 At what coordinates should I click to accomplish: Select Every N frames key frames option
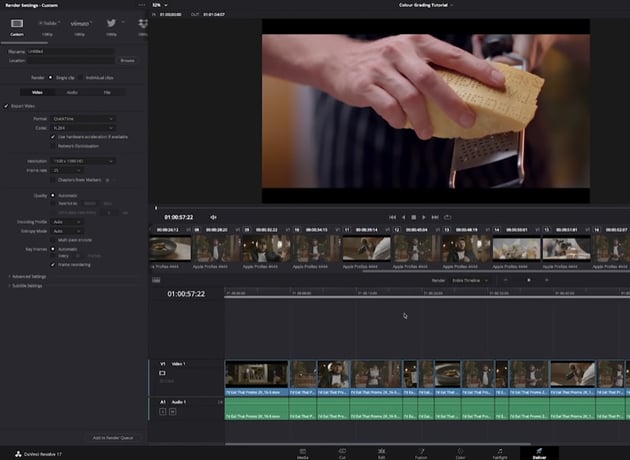(53, 256)
